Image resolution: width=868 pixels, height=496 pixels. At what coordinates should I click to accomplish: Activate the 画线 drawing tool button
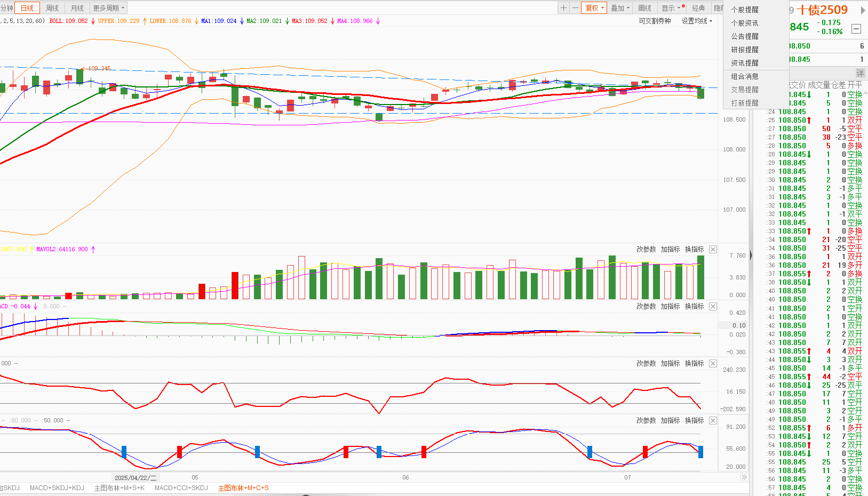click(645, 8)
